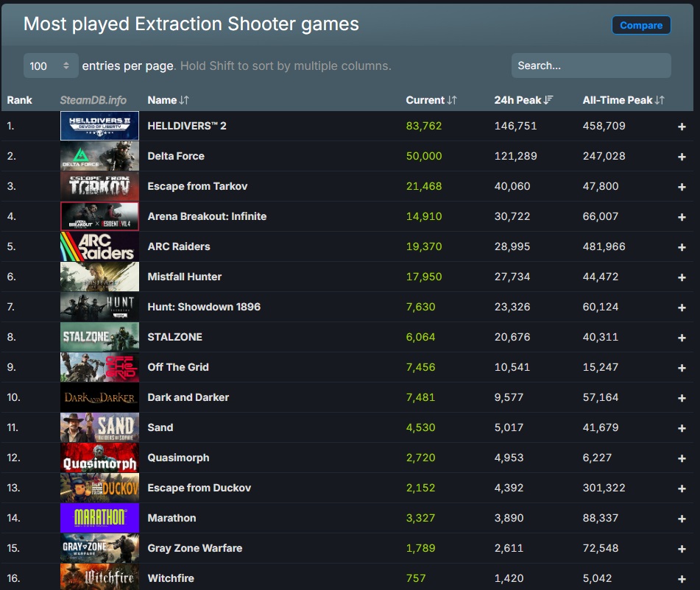Viewport: 700px width, 590px height.
Task: Open Gray Zone Warfare game link
Action: [x=195, y=548]
